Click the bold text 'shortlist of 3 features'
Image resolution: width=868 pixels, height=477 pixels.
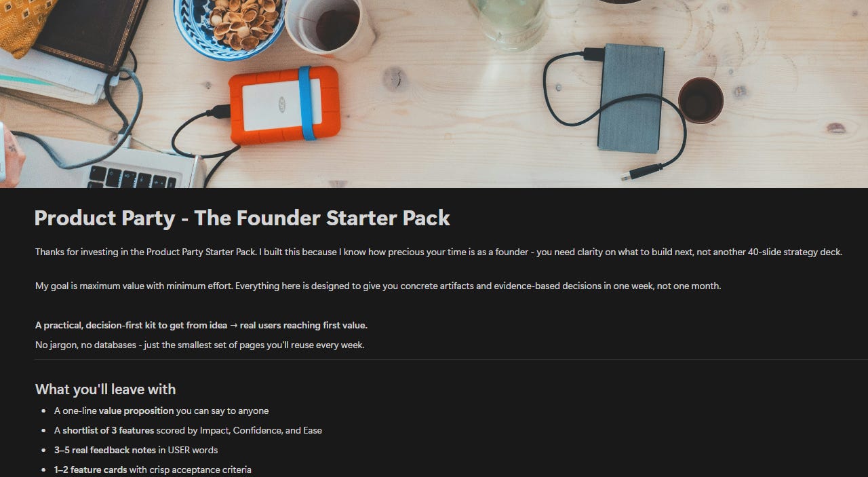(x=108, y=430)
